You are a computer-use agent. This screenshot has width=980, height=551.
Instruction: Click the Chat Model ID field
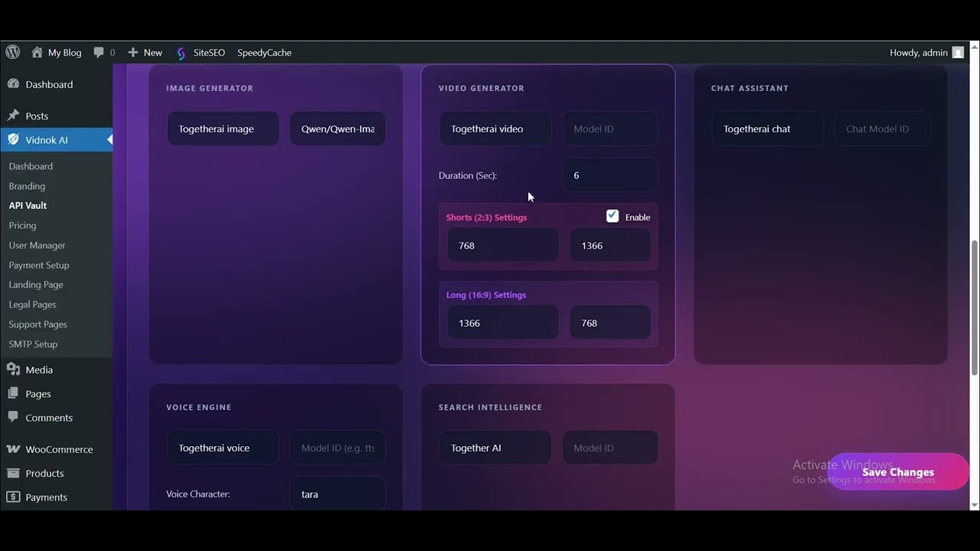coord(883,129)
